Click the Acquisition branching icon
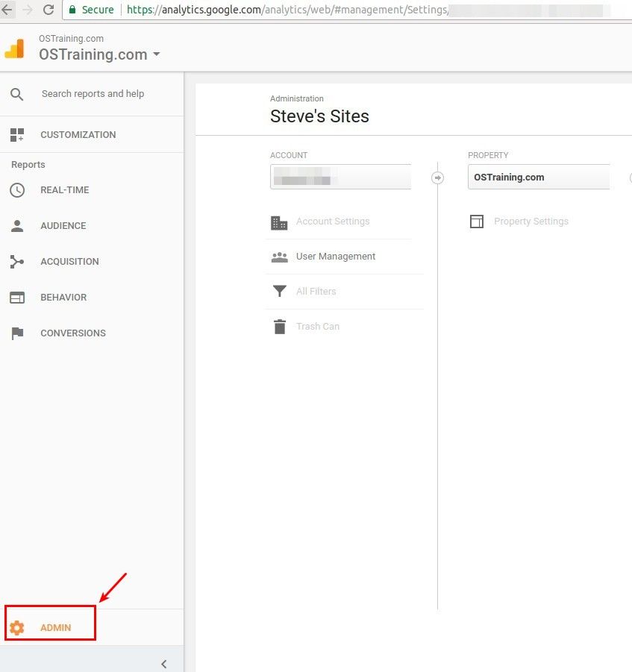 17,262
